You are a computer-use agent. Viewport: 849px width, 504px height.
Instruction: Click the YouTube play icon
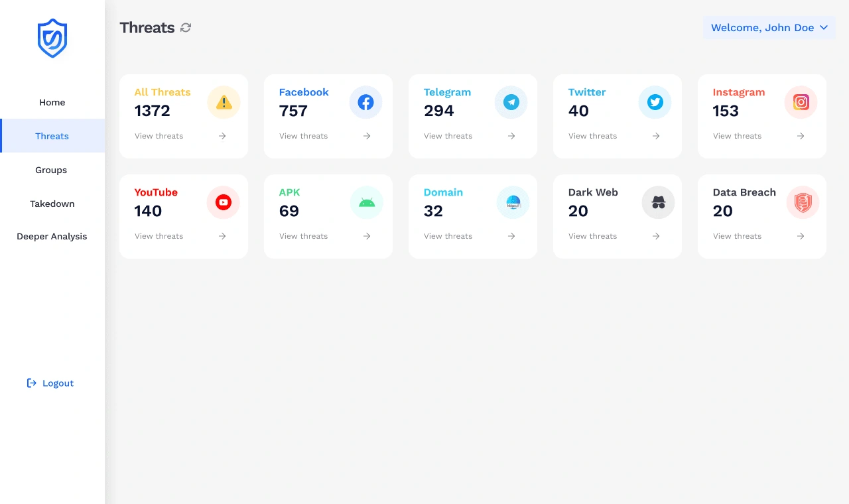click(224, 202)
